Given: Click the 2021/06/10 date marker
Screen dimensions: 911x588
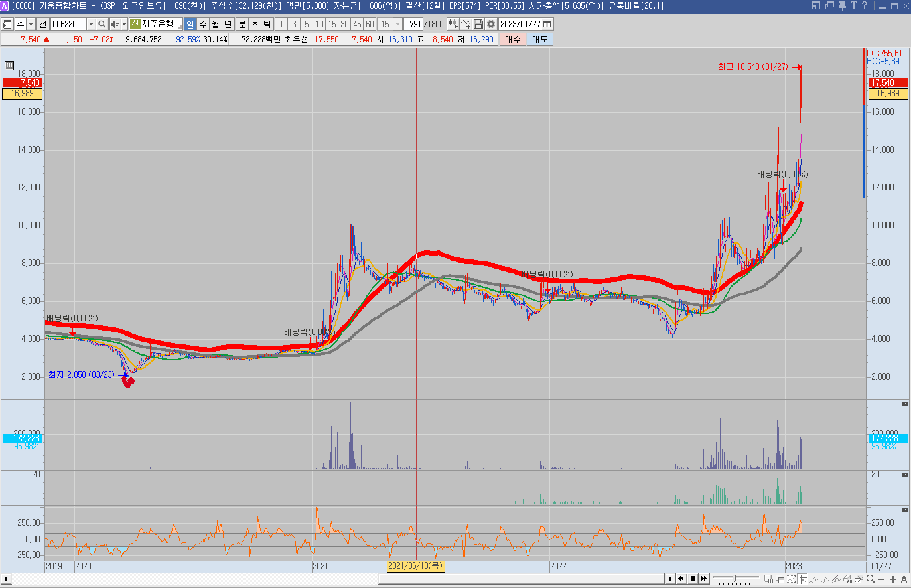Looking at the screenshot, I should tap(416, 566).
